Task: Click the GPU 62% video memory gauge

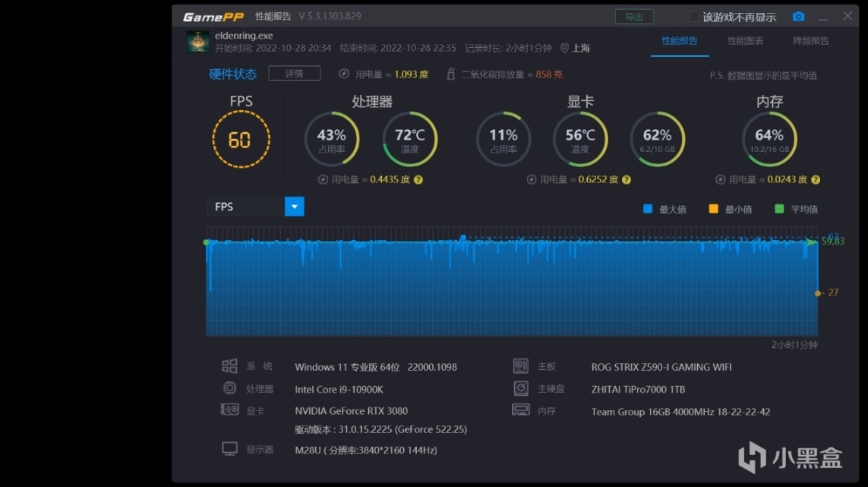Action: point(657,139)
